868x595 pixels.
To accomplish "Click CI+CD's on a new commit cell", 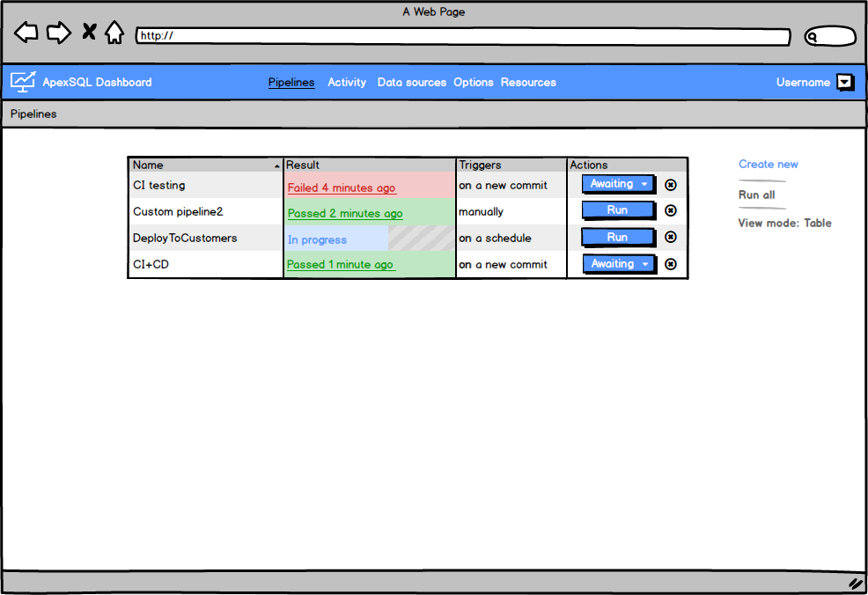I will (511, 264).
